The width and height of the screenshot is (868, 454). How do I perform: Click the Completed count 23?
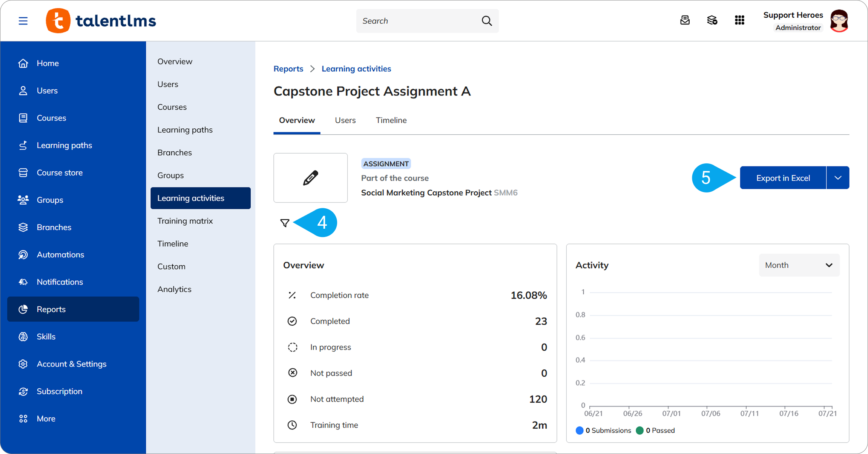[x=541, y=321]
